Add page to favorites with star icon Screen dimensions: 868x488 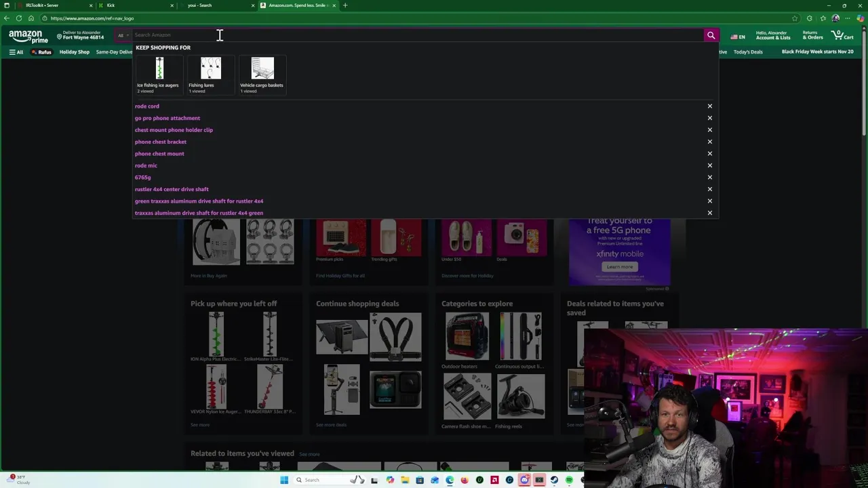click(x=795, y=18)
